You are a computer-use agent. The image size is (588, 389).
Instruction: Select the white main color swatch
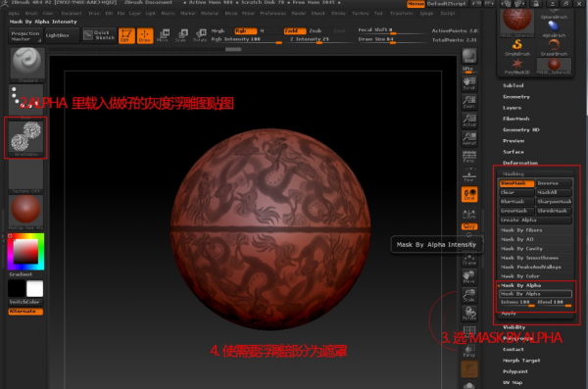[x=35, y=288]
